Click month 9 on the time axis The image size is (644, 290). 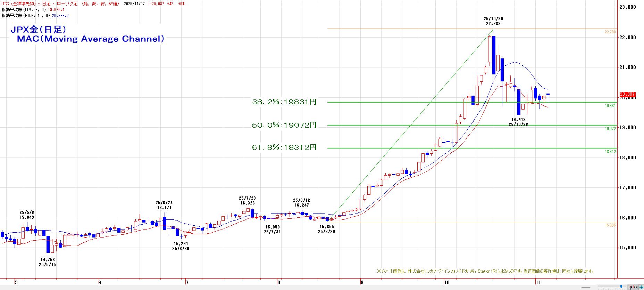[362, 283]
